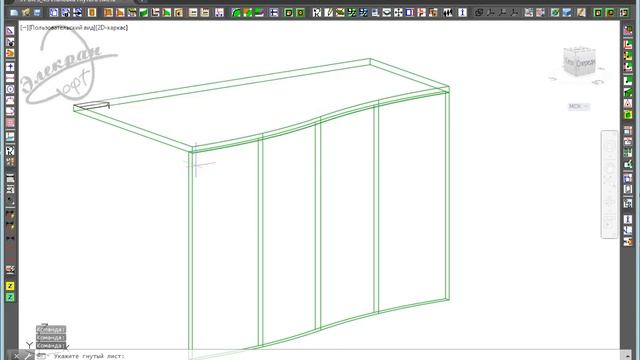Click the orange and green squares icon
Image resolution: width=640 pixels, height=360 pixels.
[248, 13]
